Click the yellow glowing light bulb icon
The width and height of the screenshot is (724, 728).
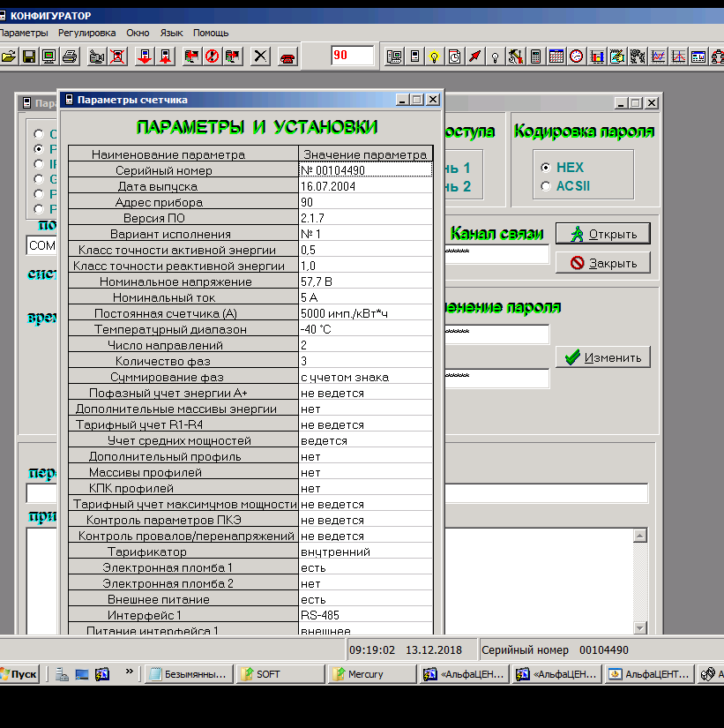point(434,56)
